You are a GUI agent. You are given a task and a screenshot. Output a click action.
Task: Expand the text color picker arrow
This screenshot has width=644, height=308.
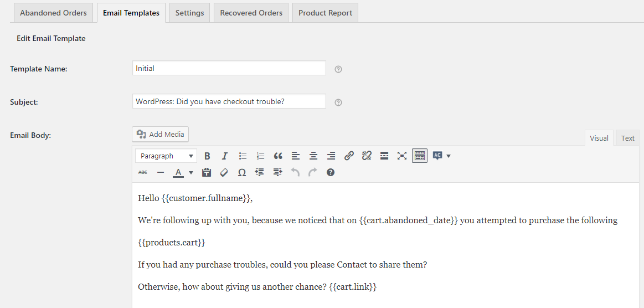click(191, 173)
